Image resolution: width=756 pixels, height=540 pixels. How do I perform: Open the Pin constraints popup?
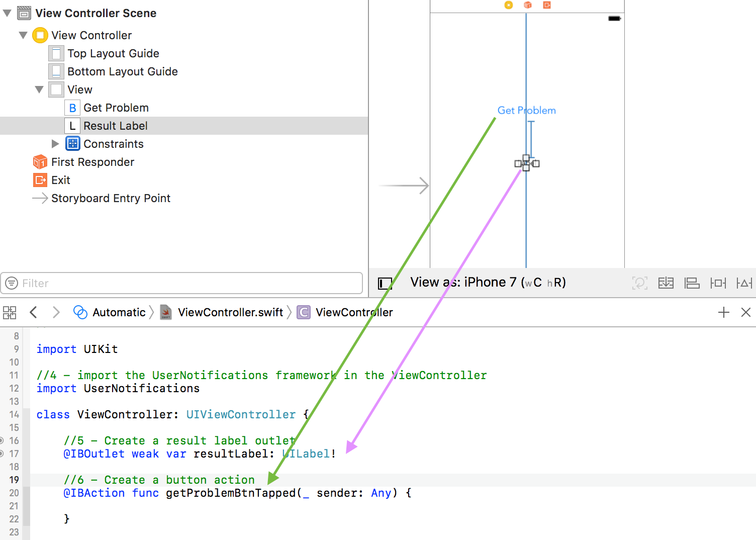718,283
